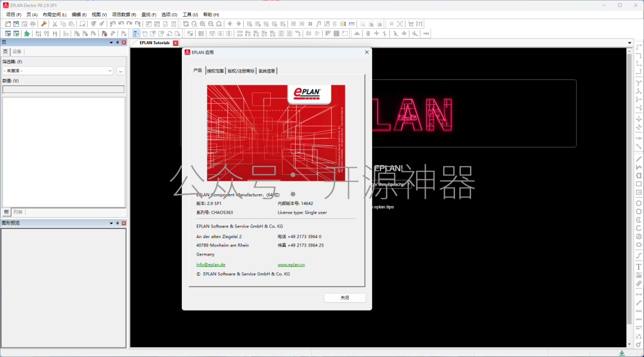Pin the 页 navigator panel
The height and width of the screenshot is (357, 644).
click(117, 42)
